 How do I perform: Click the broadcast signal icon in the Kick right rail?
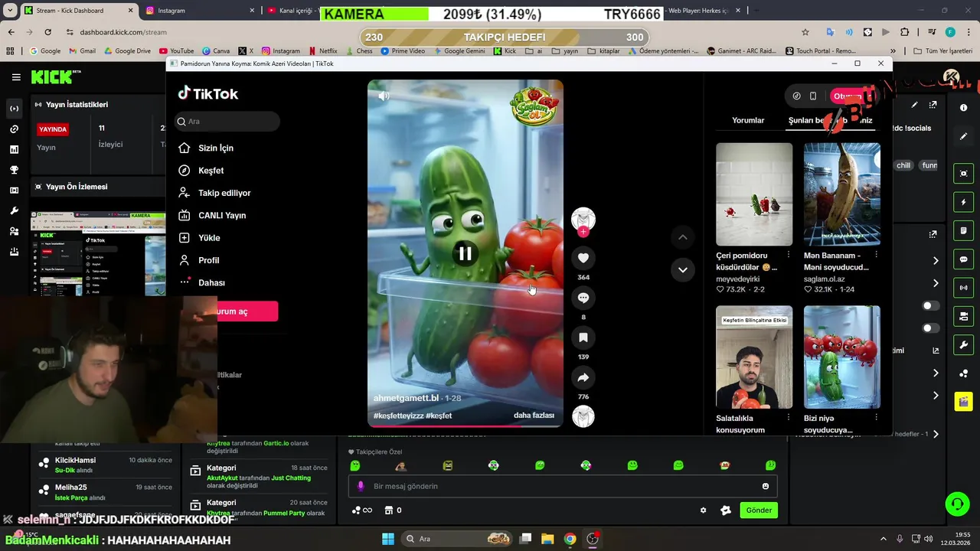tap(963, 288)
